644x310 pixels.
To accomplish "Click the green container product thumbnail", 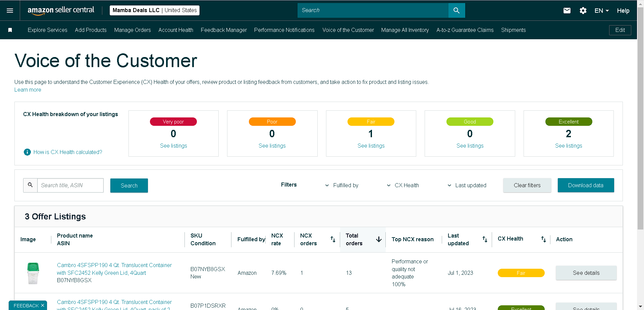I will (33, 273).
